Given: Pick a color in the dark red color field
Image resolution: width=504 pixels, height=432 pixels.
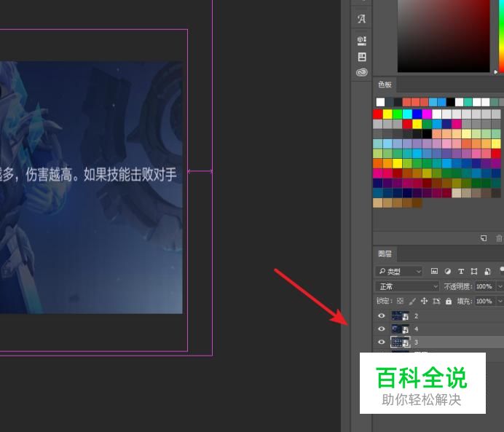Looking at the screenshot, I should point(444,36).
